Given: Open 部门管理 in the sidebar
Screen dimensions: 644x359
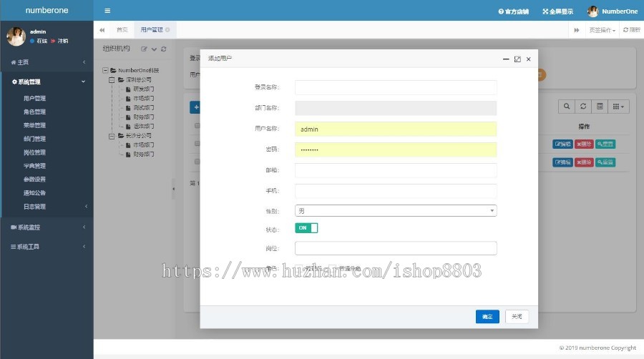Looking at the screenshot, I should (x=34, y=139).
